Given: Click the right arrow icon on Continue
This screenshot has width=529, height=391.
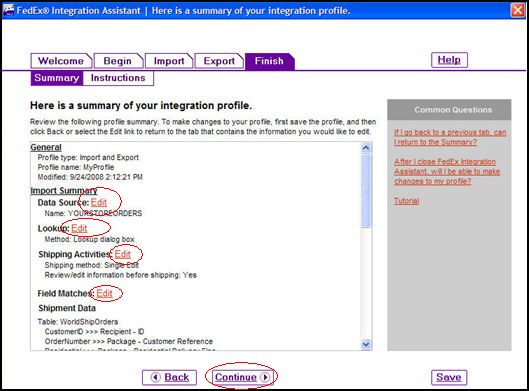Looking at the screenshot, I should point(266,377).
